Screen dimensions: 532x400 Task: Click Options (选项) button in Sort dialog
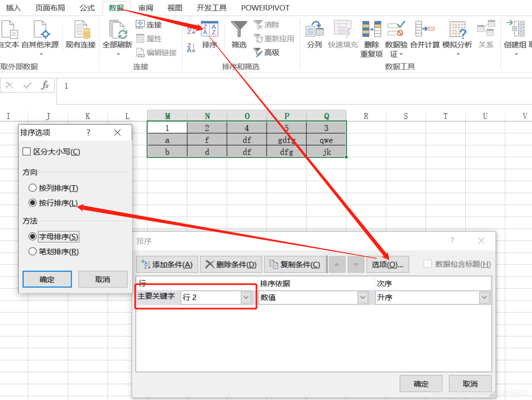coord(388,264)
